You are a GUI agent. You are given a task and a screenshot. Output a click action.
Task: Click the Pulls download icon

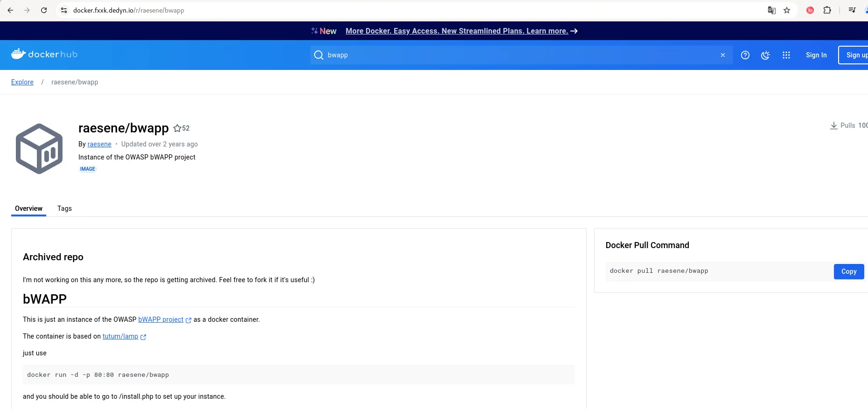[x=833, y=125]
